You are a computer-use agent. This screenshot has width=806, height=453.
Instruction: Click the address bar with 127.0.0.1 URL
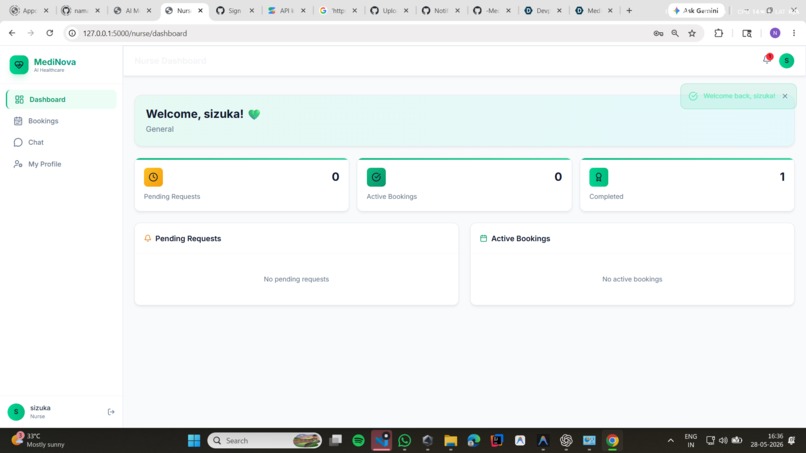click(360, 33)
